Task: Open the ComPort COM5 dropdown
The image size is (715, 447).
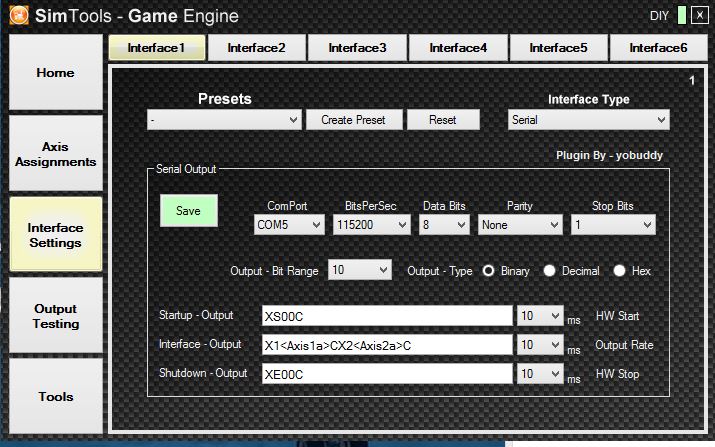Action: point(289,225)
